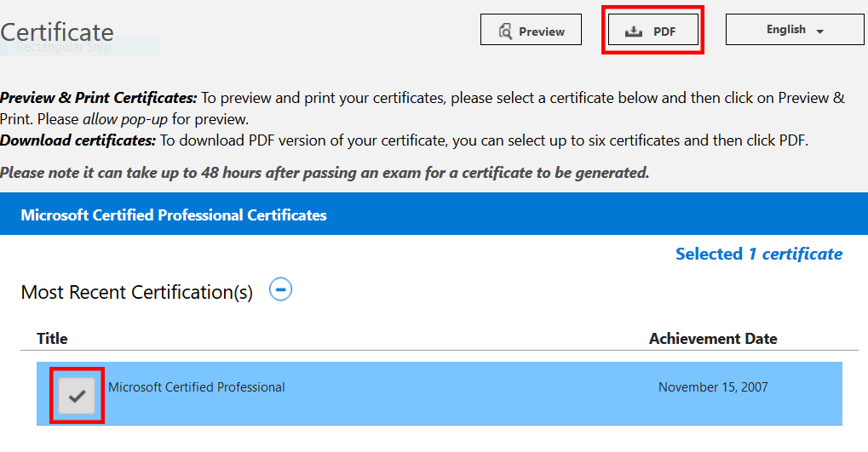Click the Title column header
This screenshot has width=868, height=452.
tap(52, 338)
